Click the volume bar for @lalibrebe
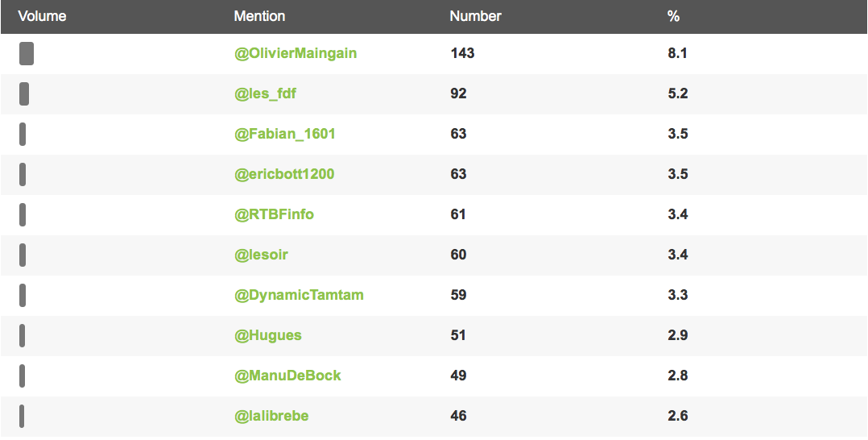Screen dimensions: 868x440 coord(22,416)
